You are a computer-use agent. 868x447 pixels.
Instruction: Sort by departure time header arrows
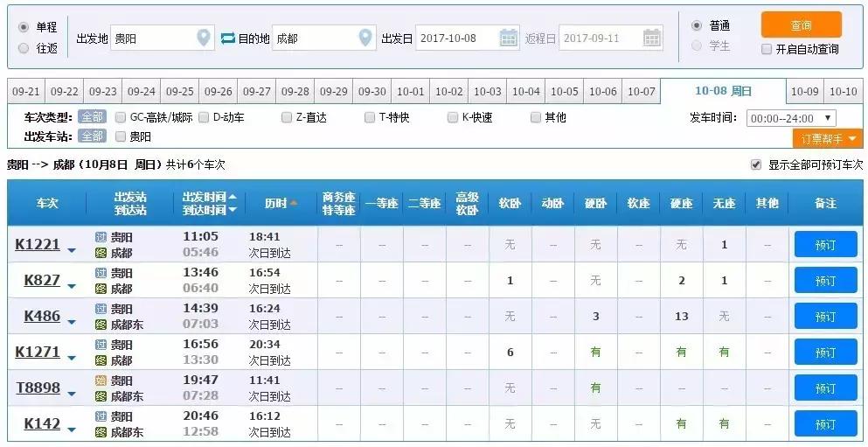[233, 203]
